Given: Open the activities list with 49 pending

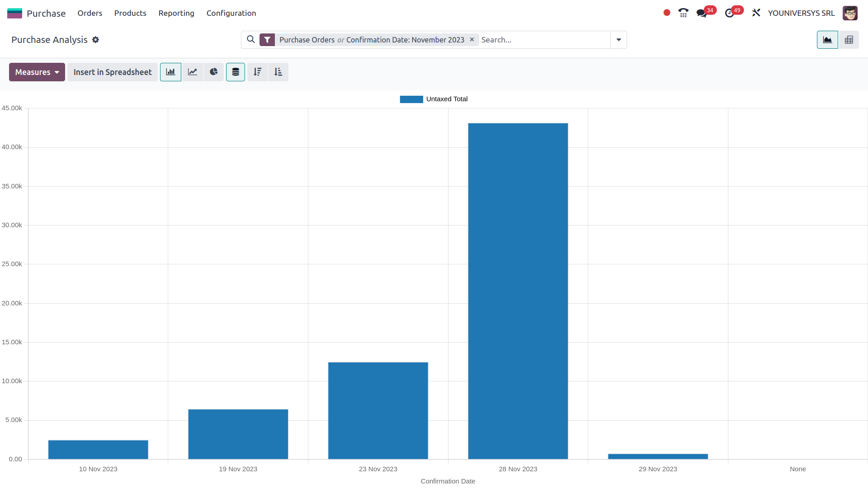Looking at the screenshot, I should (730, 13).
